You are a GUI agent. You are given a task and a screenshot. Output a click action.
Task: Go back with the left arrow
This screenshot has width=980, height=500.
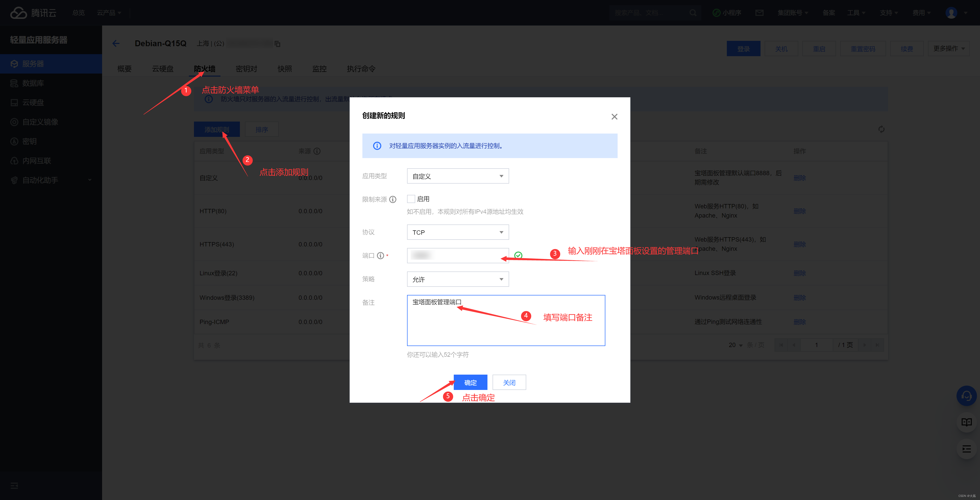[116, 43]
